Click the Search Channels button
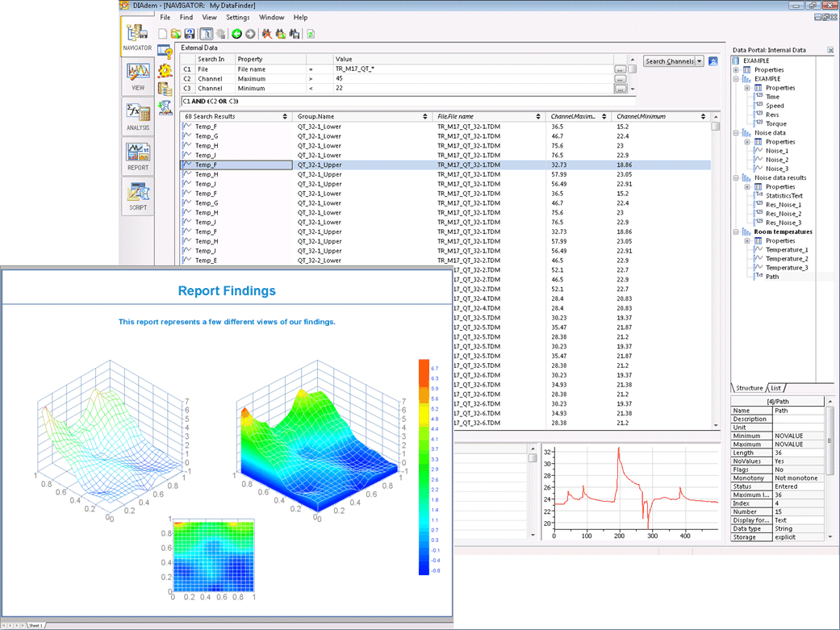 [669, 61]
